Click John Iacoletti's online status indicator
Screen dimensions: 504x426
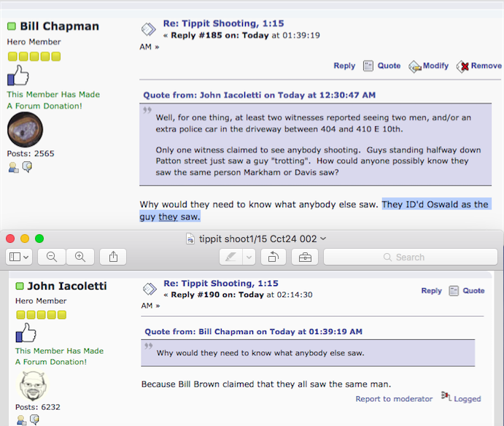tap(20, 286)
